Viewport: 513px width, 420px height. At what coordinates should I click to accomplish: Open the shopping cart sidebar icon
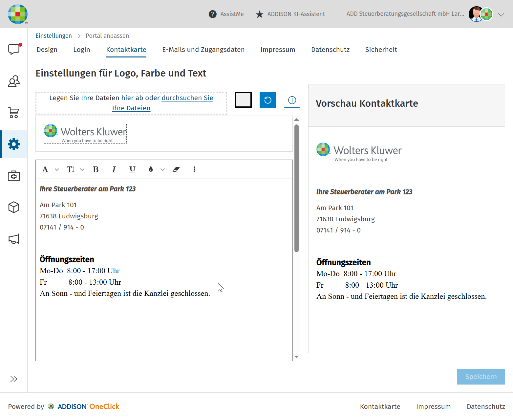pyautogui.click(x=14, y=113)
